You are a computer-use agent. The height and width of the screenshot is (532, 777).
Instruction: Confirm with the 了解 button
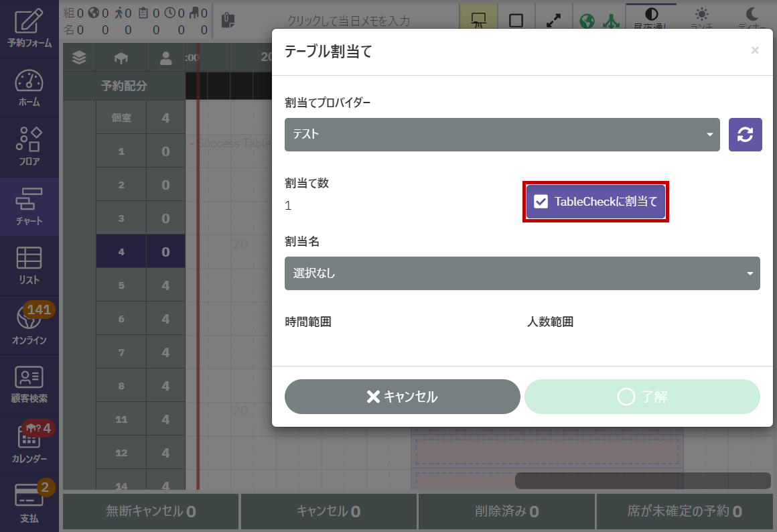tap(642, 397)
